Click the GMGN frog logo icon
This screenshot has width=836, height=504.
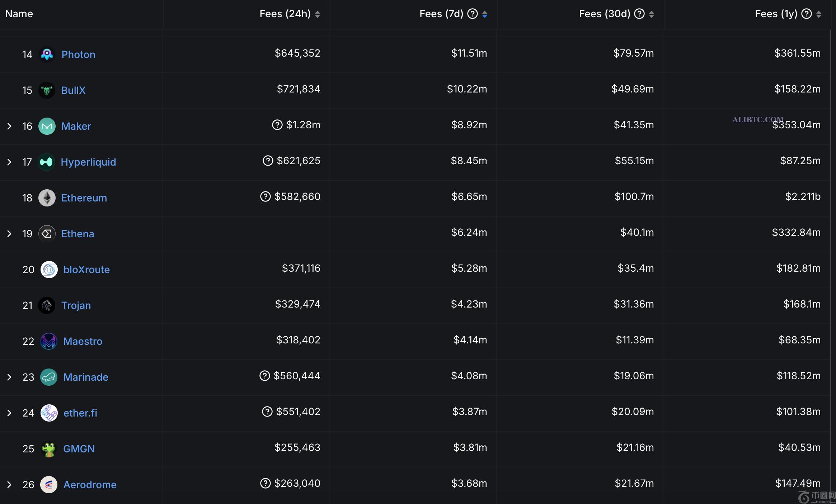[49, 449]
